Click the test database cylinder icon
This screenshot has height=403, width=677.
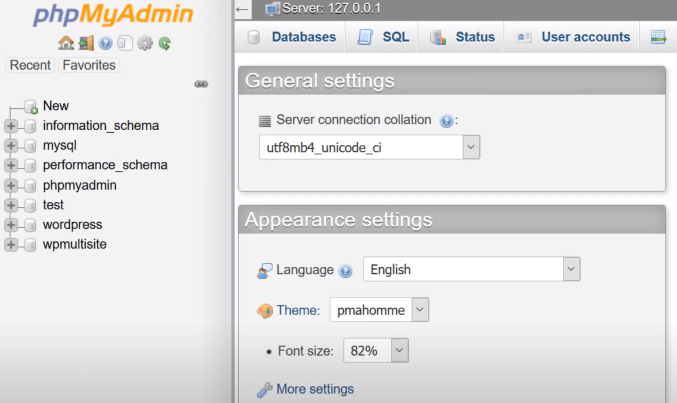pyautogui.click(x=30, y=205)
